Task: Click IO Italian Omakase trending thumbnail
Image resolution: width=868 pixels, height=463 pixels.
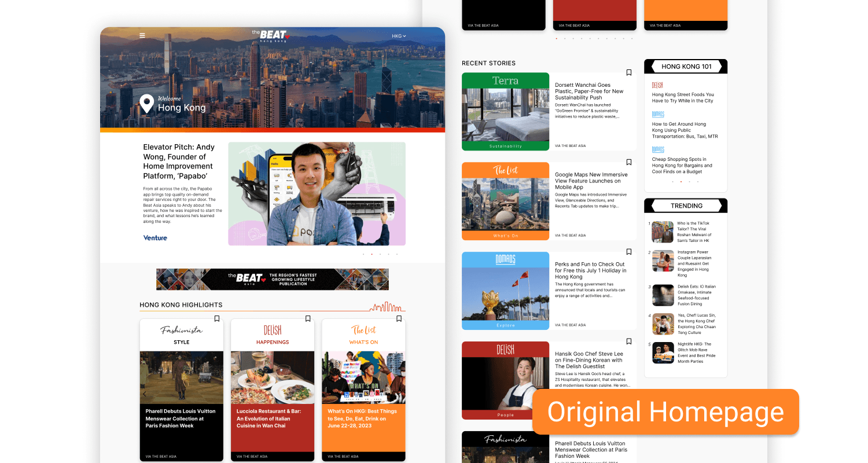Action: tap(663, 295)
